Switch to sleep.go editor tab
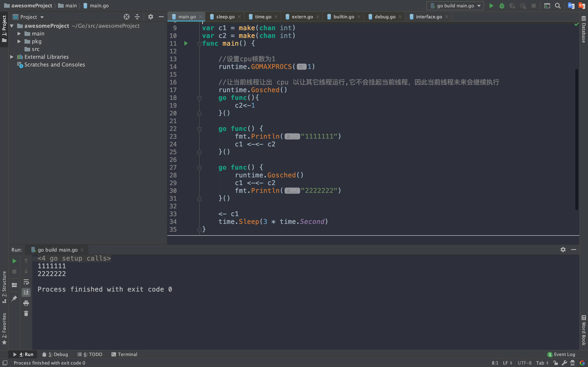 (x=225, y=17)
